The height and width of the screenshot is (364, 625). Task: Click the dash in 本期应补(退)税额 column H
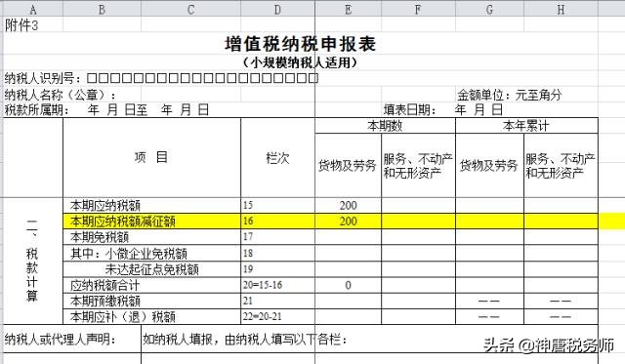tap(561, 317)
